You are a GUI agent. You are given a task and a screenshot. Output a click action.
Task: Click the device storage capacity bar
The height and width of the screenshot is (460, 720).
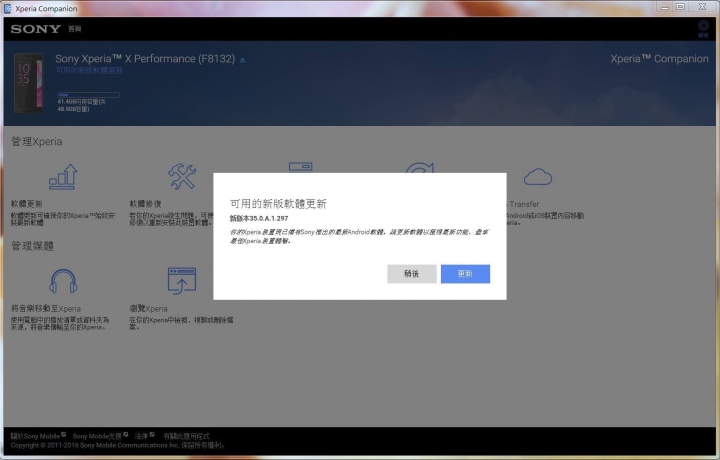[88, 95]
